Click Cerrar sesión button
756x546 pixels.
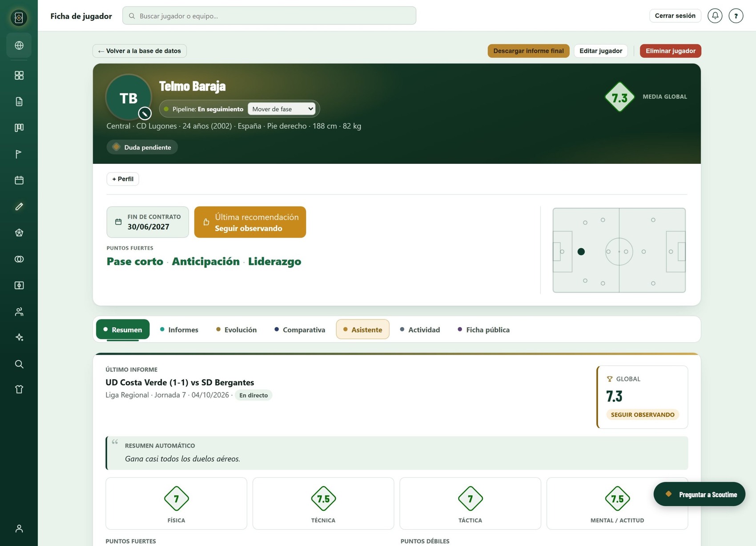pyautogui.click(x=675, y=16)
